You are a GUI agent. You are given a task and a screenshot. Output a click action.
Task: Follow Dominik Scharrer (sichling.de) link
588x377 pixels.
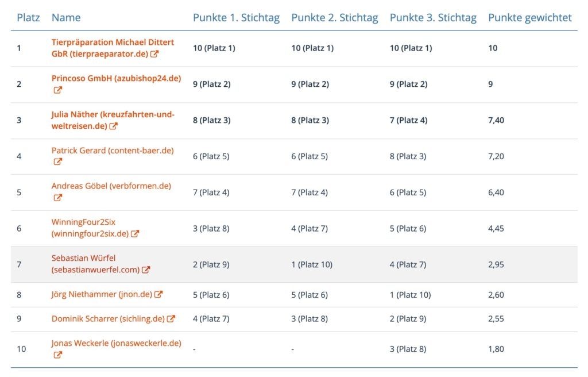coord(108,319)
